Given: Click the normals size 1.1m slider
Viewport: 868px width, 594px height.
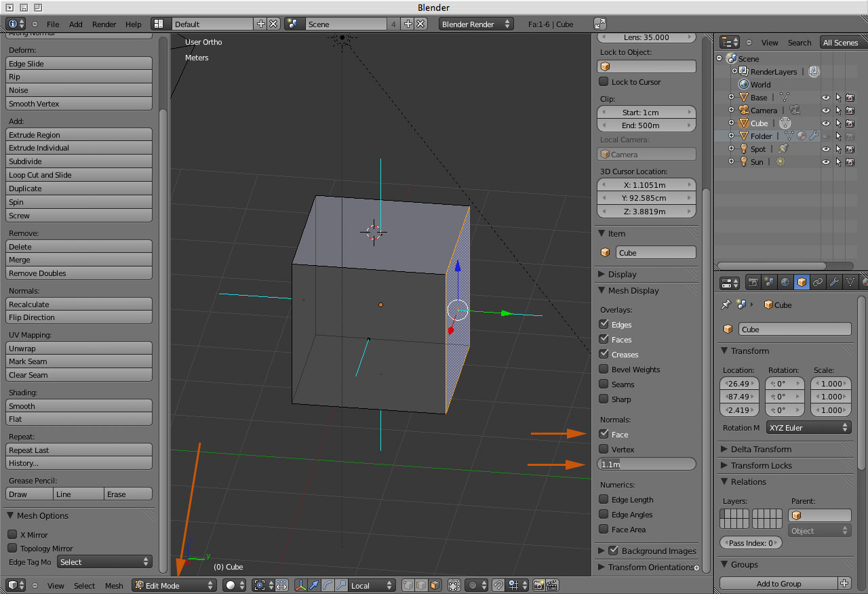Looking at the screenshot, I should tap(646, 464).
